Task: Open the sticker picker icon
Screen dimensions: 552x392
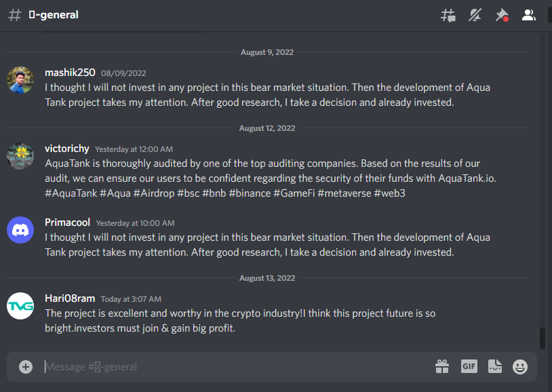Action: (495, 367)
